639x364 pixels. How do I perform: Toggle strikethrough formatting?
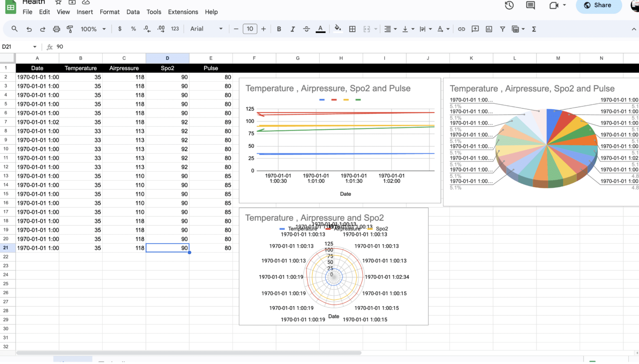306,29
